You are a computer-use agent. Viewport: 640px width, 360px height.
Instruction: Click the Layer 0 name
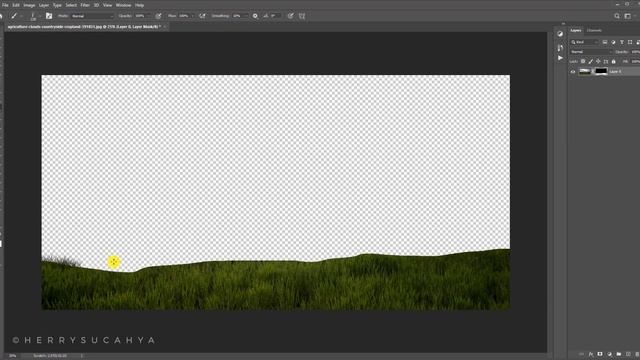tap(615, 71)
